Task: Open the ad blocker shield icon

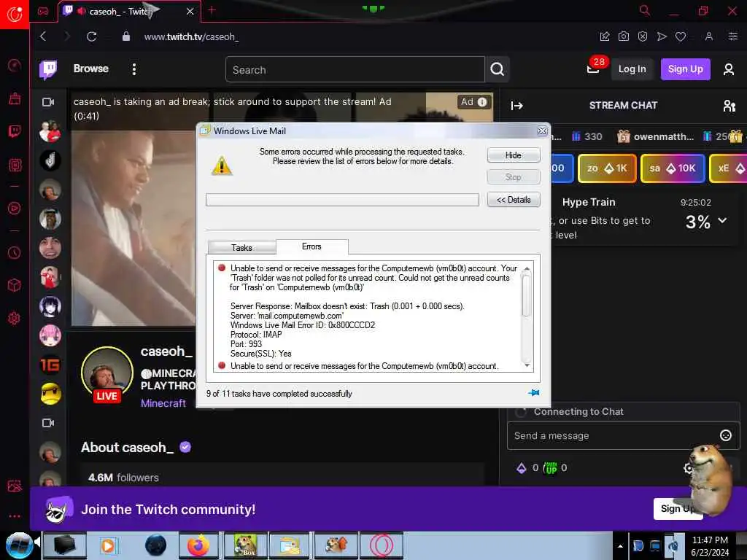Action: 643,36
